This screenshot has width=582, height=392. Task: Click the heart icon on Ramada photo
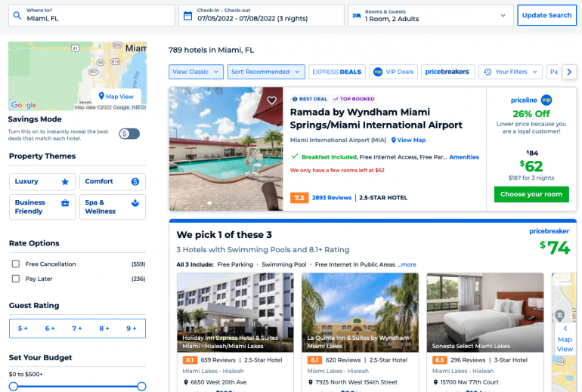pos(271,100)
